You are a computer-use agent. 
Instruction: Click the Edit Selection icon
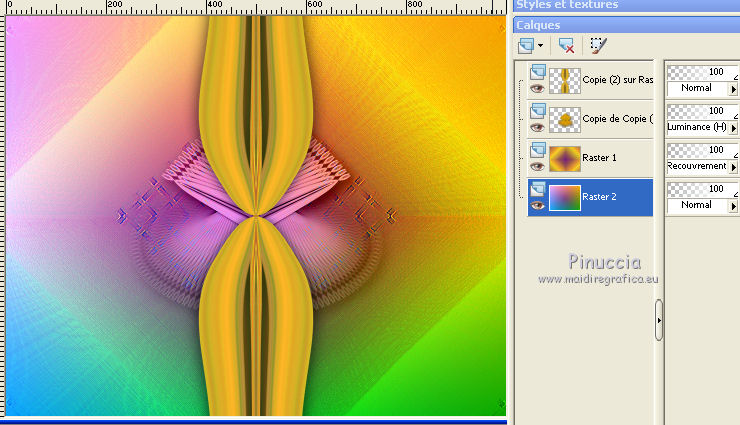pyautogui.click(x=598, y=46)
